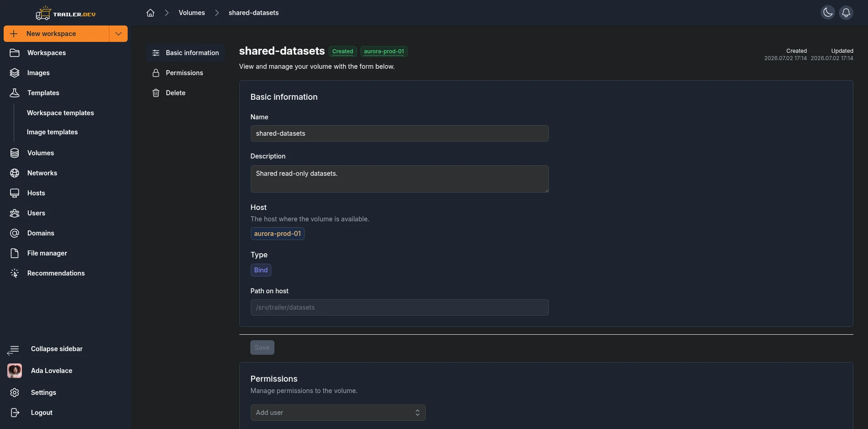Click the aurora-prod-01 host badge in header
868x429 pixels.
[x=384, y=51]
